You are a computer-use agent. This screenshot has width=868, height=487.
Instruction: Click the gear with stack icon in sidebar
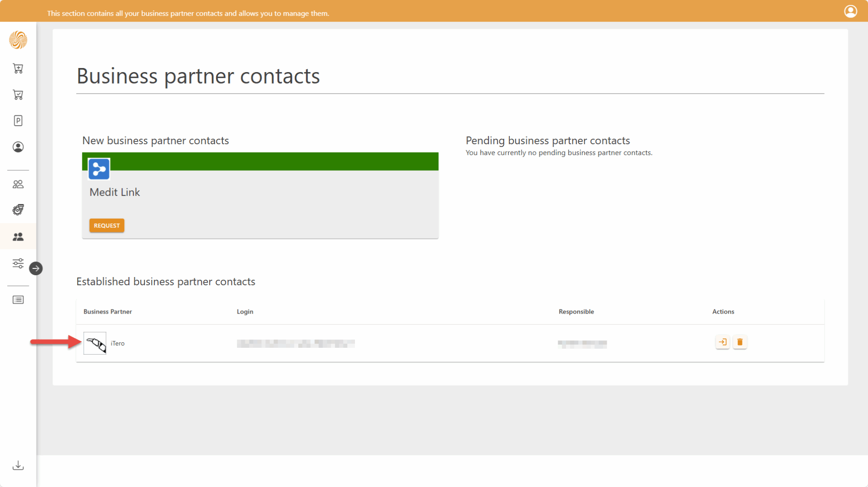pos(18,210)
